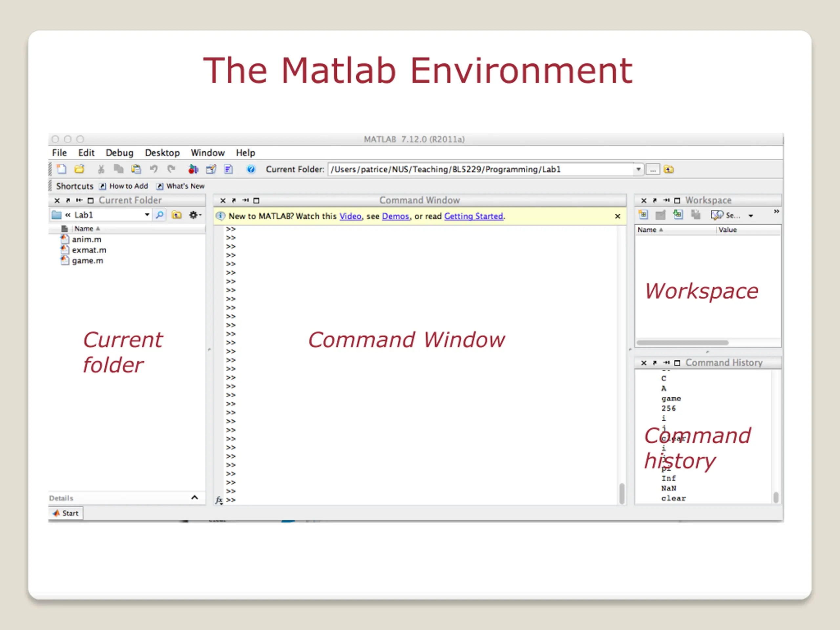840x630 pixels.
Task: Click the Cut scissors icon
Action: [101, 169]
